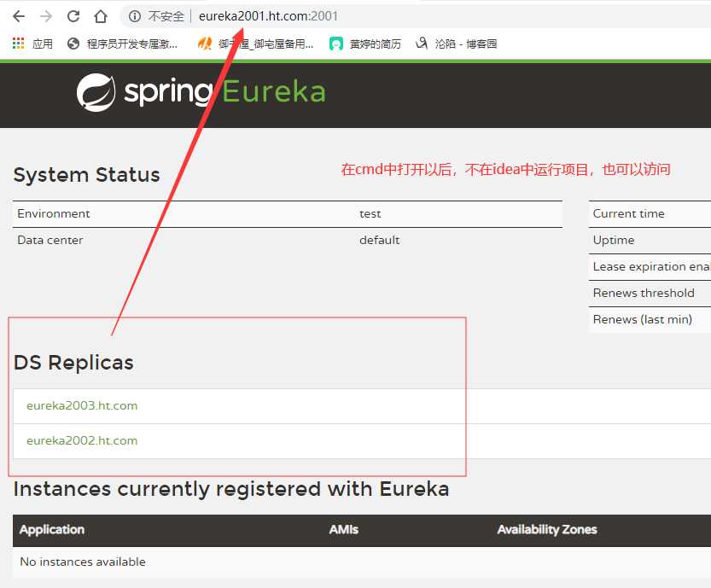This screenshot has width=711, height=588.
Task: Open the Apps grid shortcut
Action: (32, 44)
